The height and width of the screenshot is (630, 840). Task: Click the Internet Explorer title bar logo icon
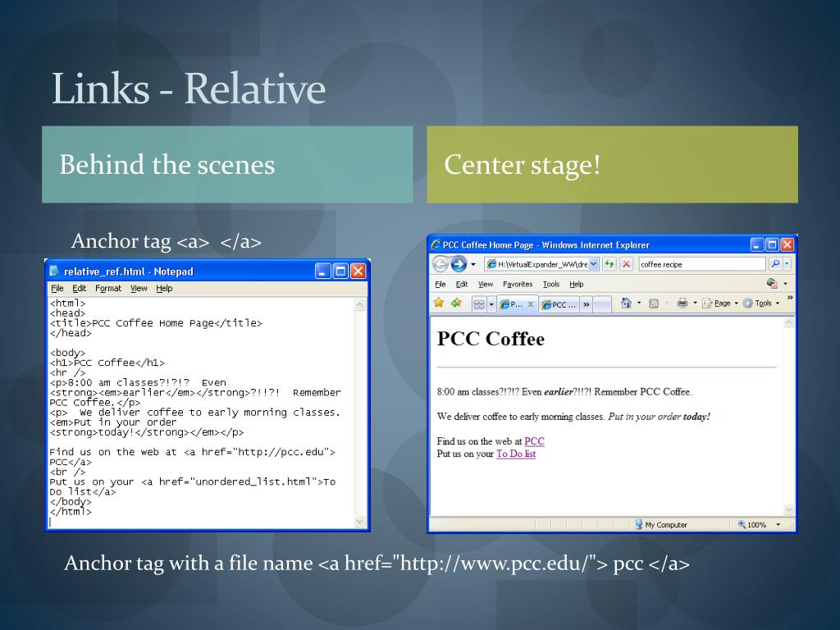coord(436,244)
